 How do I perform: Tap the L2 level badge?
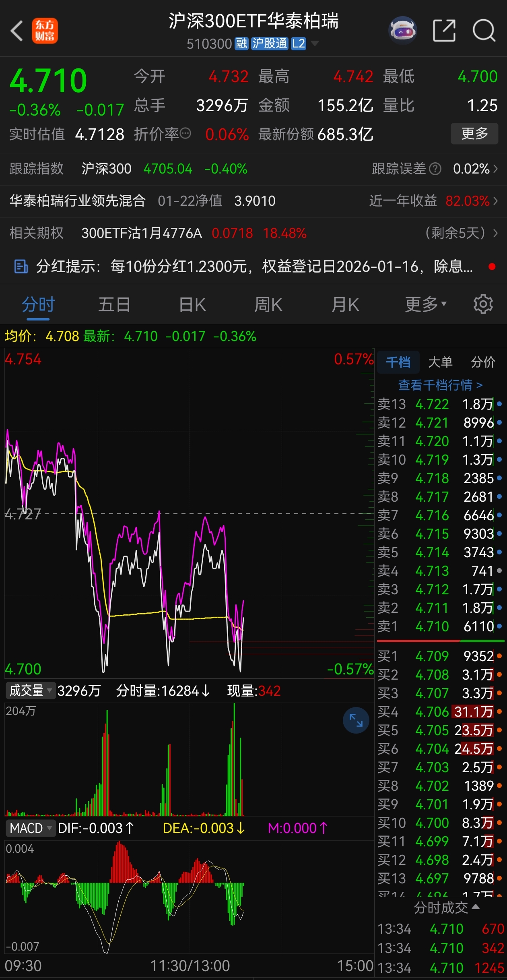pos(299,43)
